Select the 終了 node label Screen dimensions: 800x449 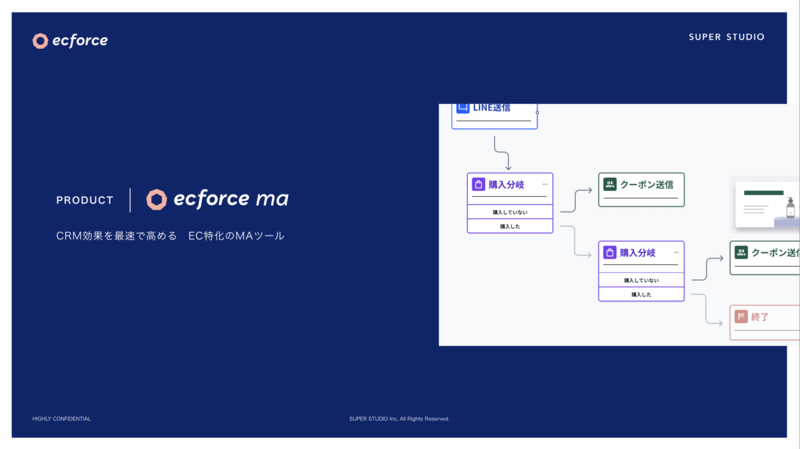(x=760, y=317)
